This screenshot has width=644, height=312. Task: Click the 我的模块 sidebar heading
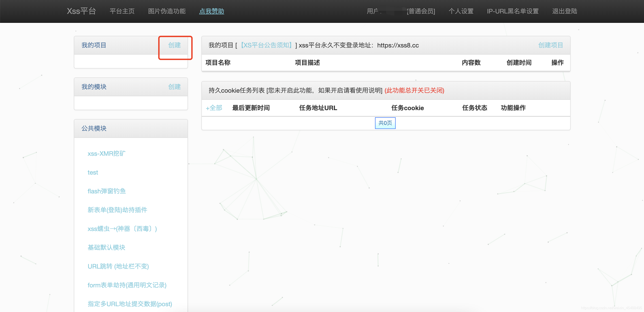(94, 86)
